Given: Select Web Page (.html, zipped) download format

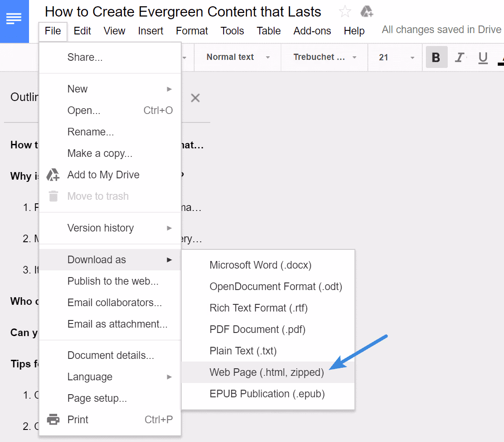Looking at the screenshot, I should [267, 372].
